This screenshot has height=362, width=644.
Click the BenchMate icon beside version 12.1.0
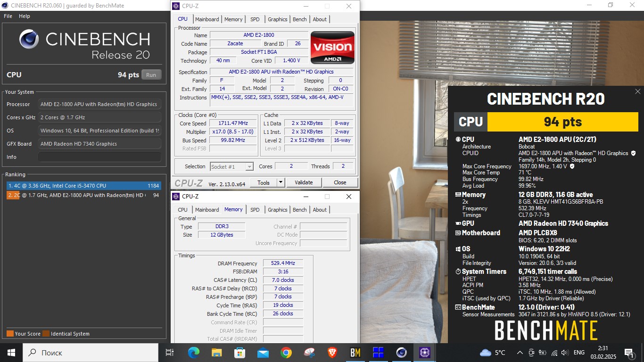(458, 307)
